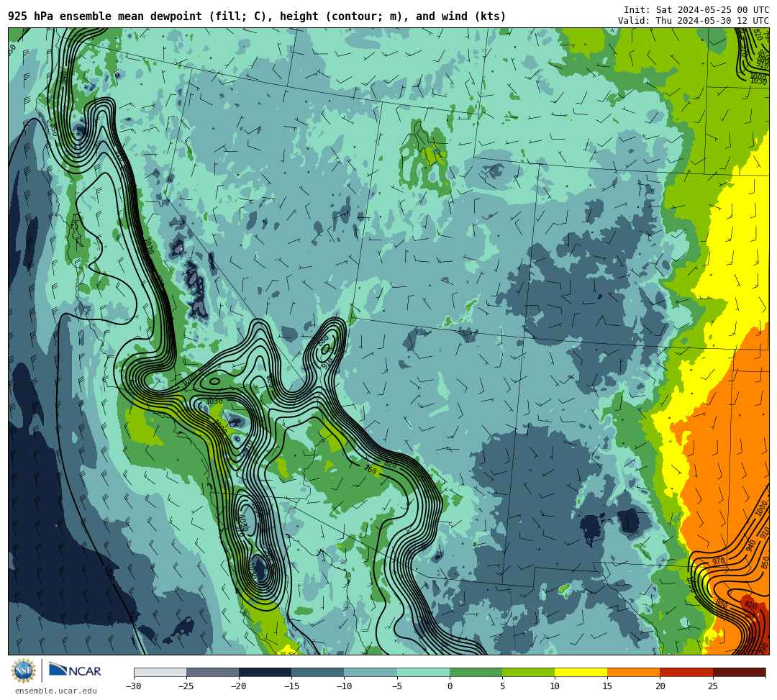Click the 10 to 15 yellow swatch
The width and height of the screenshot is (777, 700).
(x=581, y=672)
